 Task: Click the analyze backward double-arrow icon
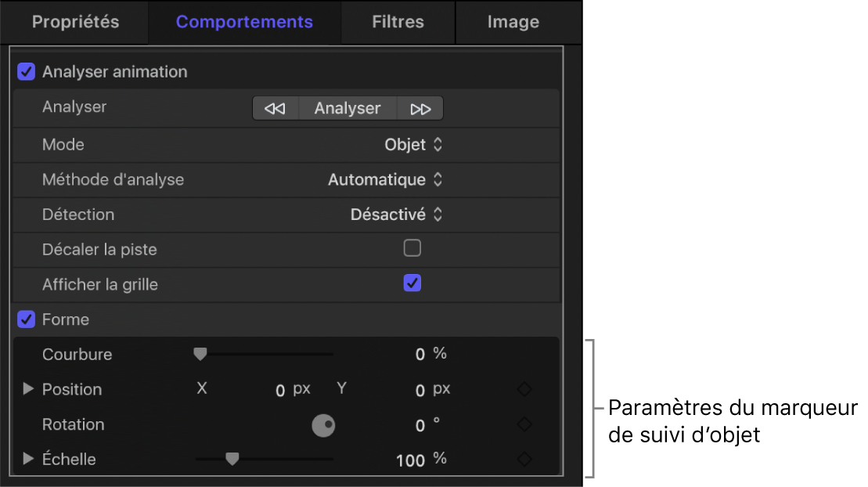(275, 109)
